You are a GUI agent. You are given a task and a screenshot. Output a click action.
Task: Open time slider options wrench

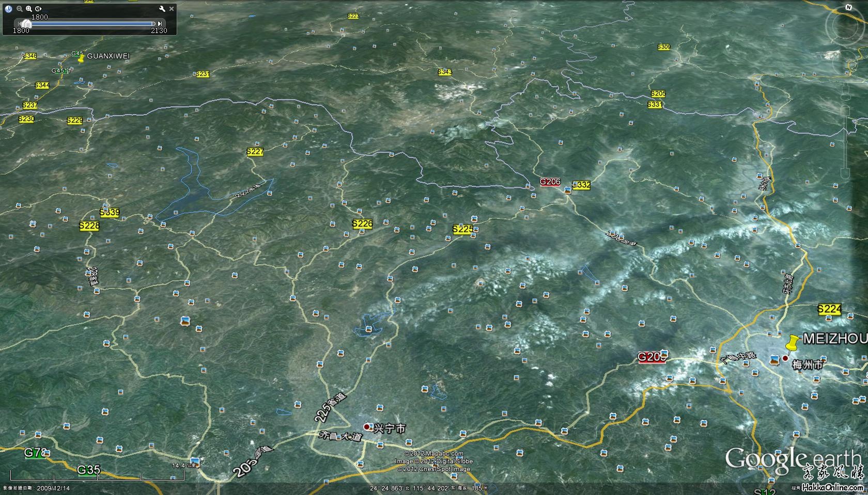click(x=162, y=9)
